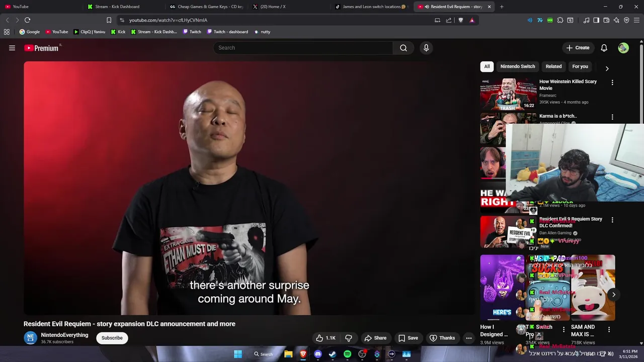The height and width of the screenshot is (362, 644).
Task: Open the account avatar menu
Action: point(623,48)
